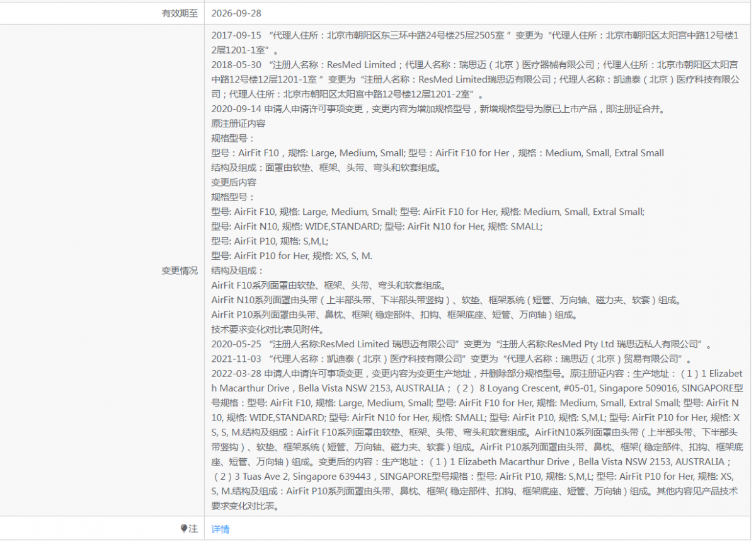This screenshot has height=544, width=756.
Task: Click the line 技术要求变化对比表见附件。
Action: (268, 329)
